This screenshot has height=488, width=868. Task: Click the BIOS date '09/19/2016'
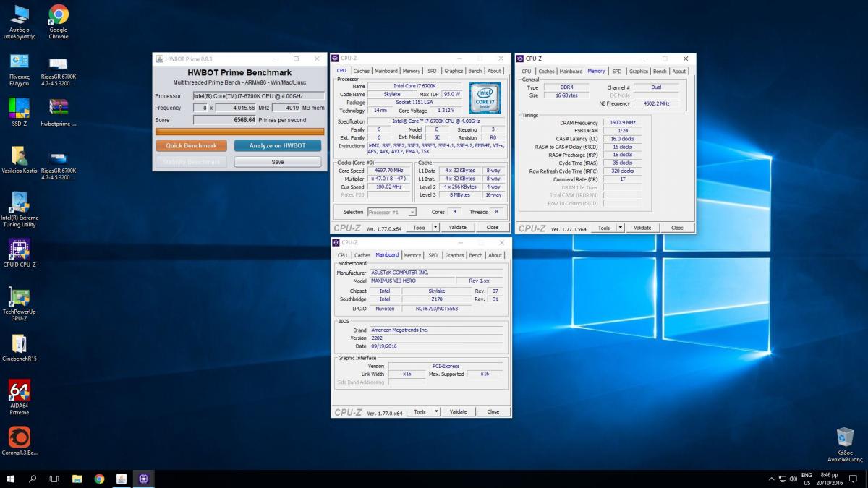click(x=436, y=346)
